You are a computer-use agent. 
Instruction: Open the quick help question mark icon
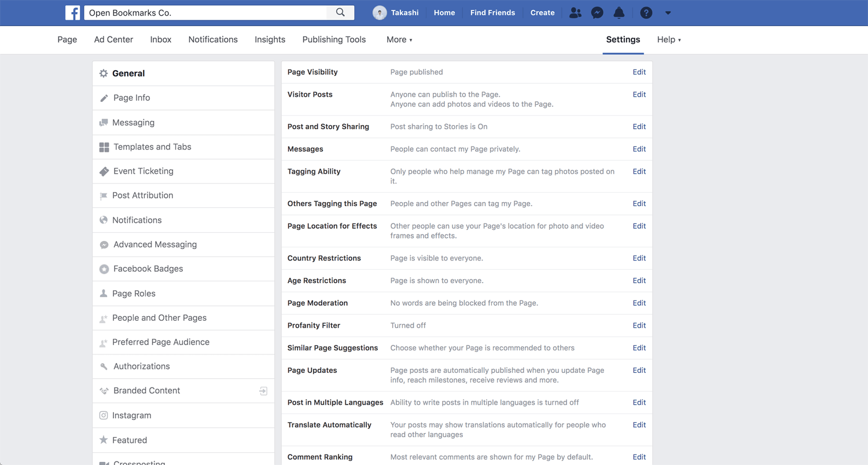[x=646, y=13]
